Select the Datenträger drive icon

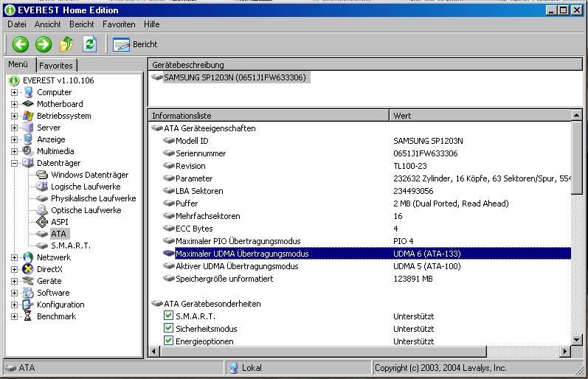click(x=28, y=163)
